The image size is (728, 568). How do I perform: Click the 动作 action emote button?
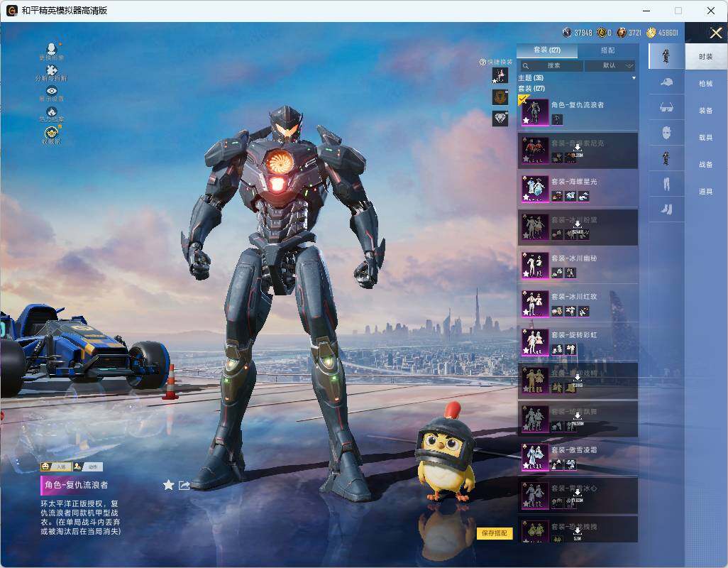88,466
